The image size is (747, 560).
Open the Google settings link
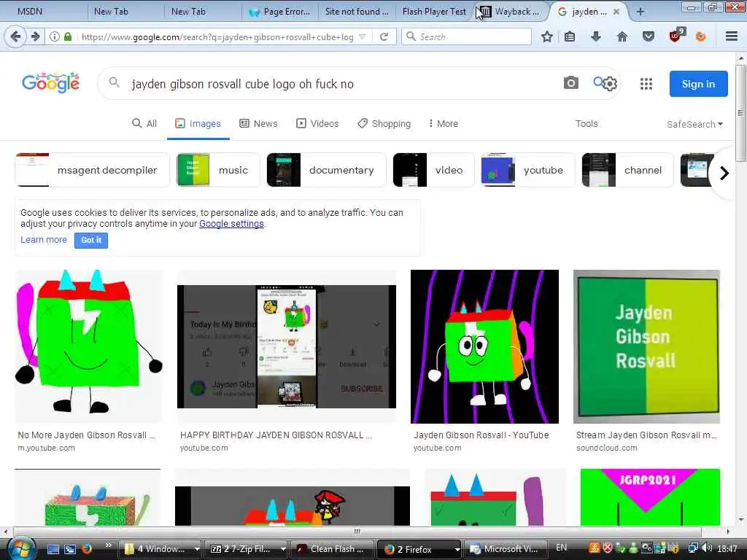tap(231, 224)
